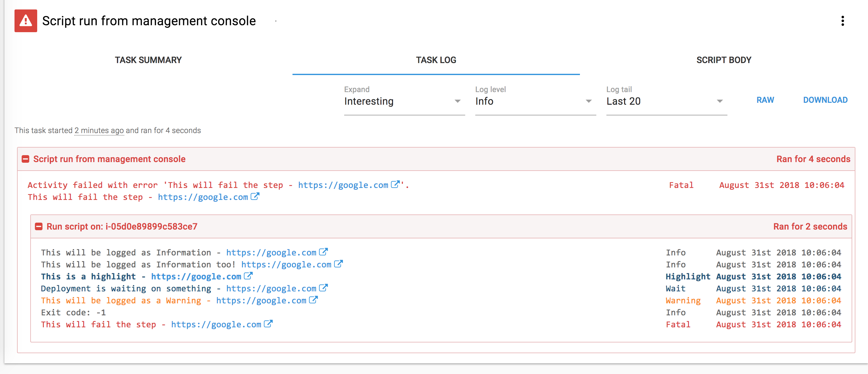Click the external link icon on the first Information line
The width and height of the screenshot is (868, 374).
tap(324, 252)
